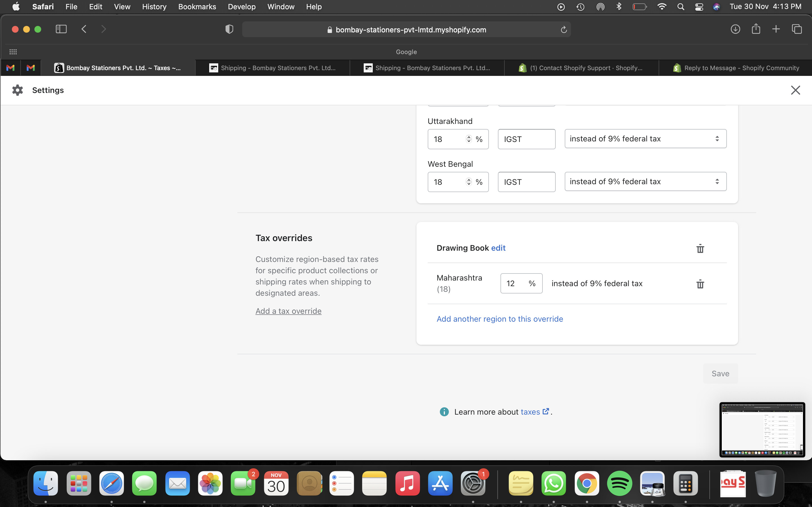812x507 pixels.
Task: Click Safari's privacy shield icon
Action: pyautogui.click(x=229, y=30)
